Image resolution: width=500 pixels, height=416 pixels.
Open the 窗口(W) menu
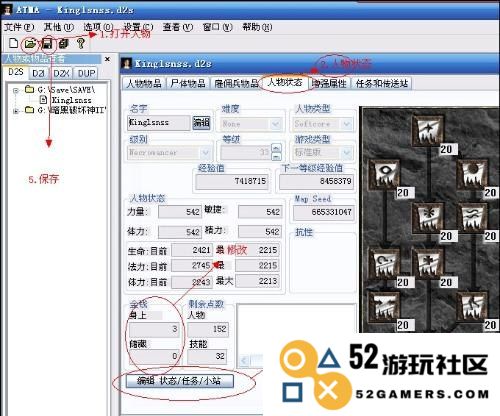pyautogui.click(x=218, y=27)
